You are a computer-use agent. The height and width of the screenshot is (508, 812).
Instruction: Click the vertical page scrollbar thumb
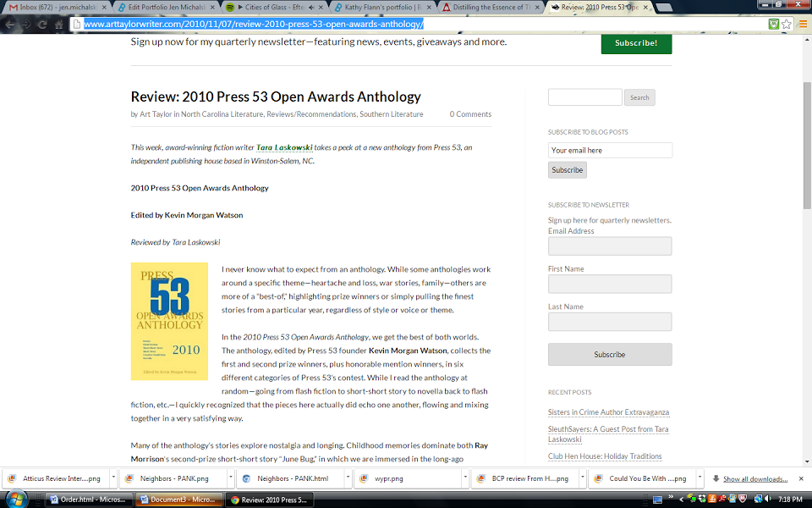[807, 145]
